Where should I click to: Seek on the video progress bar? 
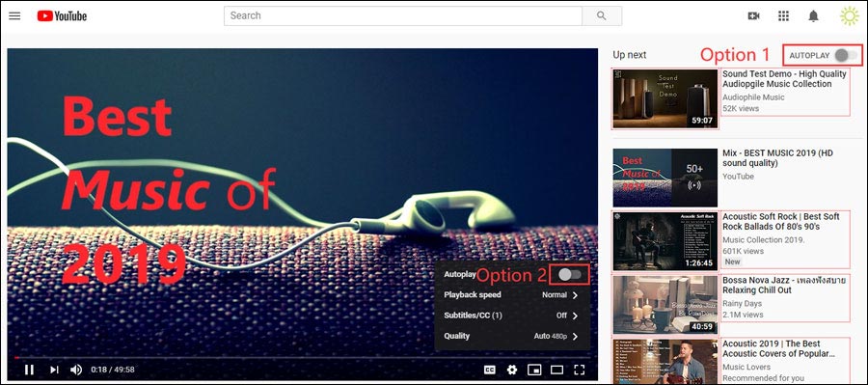click(x=302, y=357)
